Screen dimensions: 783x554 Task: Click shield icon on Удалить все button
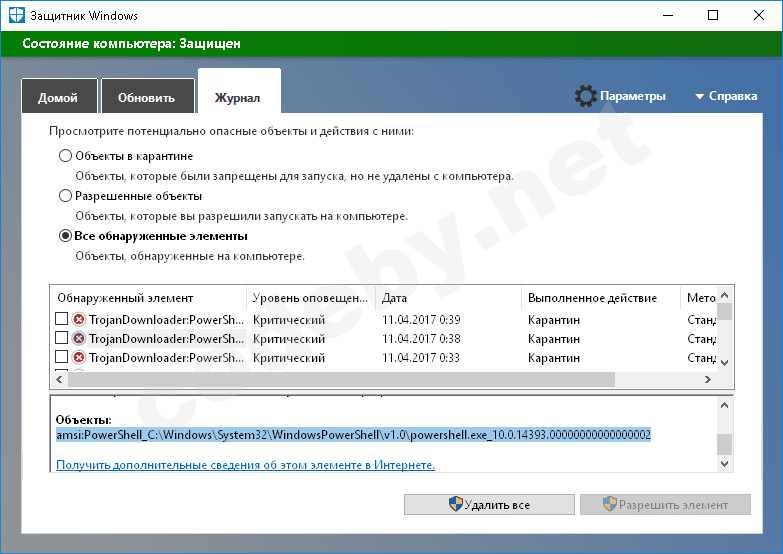click(x=455, y=504)
